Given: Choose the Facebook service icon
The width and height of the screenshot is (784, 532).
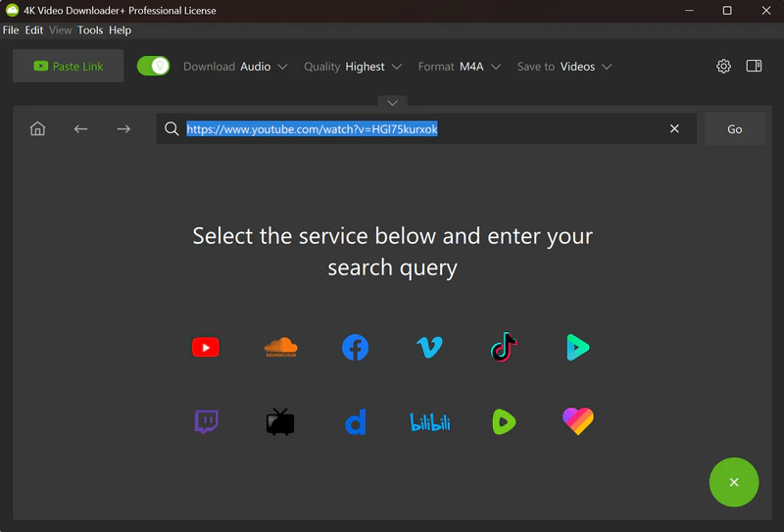Looking at the screenshot, I should 355,347.
